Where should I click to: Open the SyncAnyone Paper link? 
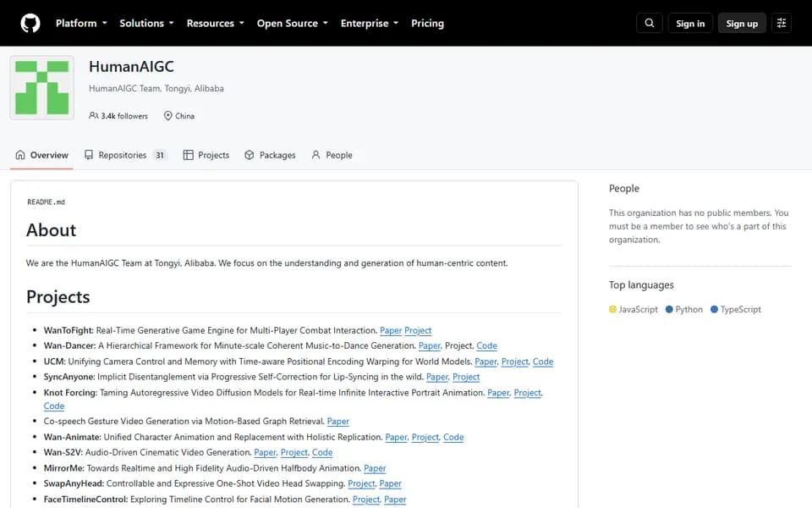click(437, 377)
